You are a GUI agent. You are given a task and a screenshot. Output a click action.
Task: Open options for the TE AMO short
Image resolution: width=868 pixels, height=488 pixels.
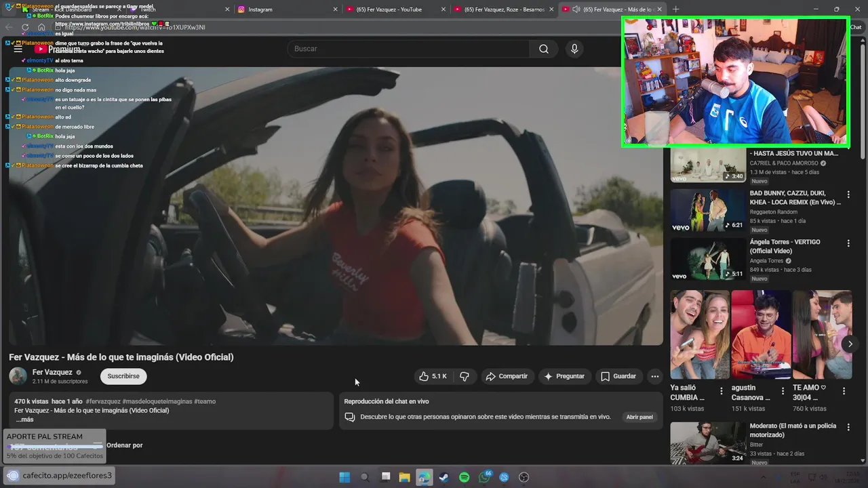[x=844, y=391]
